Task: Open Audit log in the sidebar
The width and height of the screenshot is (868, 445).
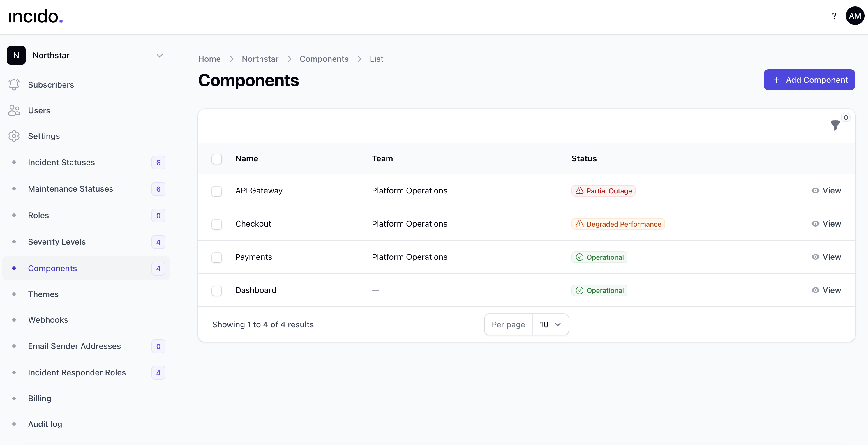Action: pos(86,424)
